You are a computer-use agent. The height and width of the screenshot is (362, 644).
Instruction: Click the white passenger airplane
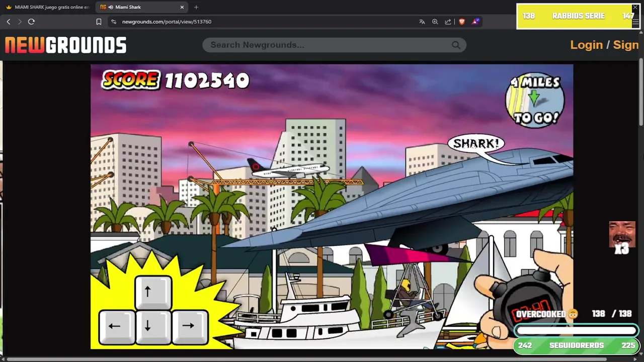[x=288, y=169]
